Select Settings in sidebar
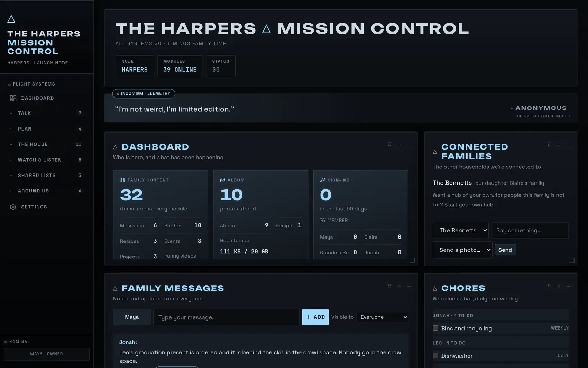 (x=47, y=207)
